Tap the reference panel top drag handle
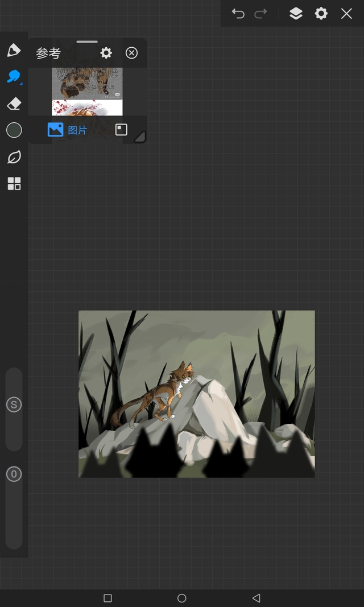The image size is (364, 607). (87, 42)
